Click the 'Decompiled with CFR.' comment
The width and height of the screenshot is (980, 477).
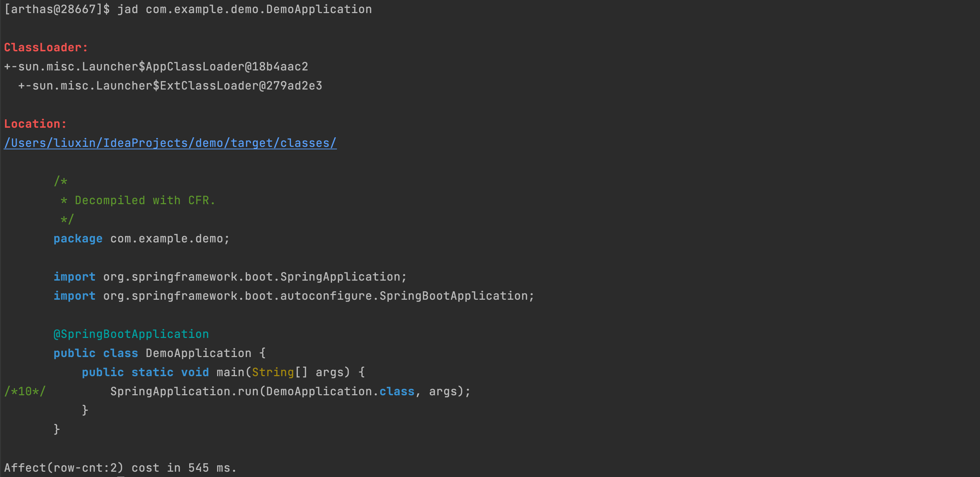(145, 200)
